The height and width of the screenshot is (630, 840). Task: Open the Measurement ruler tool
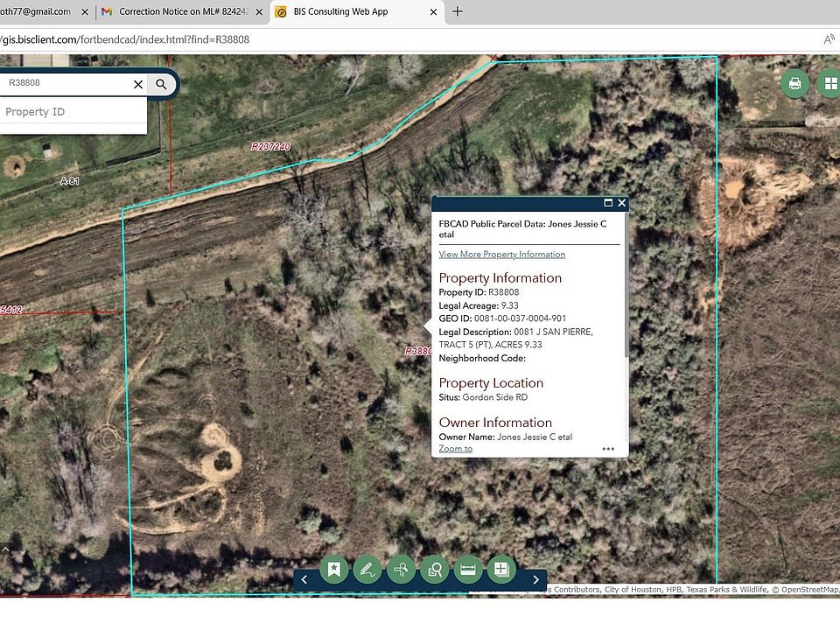tap(468, 570)
